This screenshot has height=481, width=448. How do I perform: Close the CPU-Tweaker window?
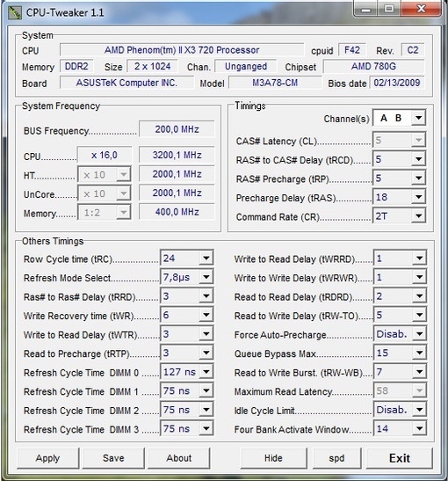click(422, 9)
